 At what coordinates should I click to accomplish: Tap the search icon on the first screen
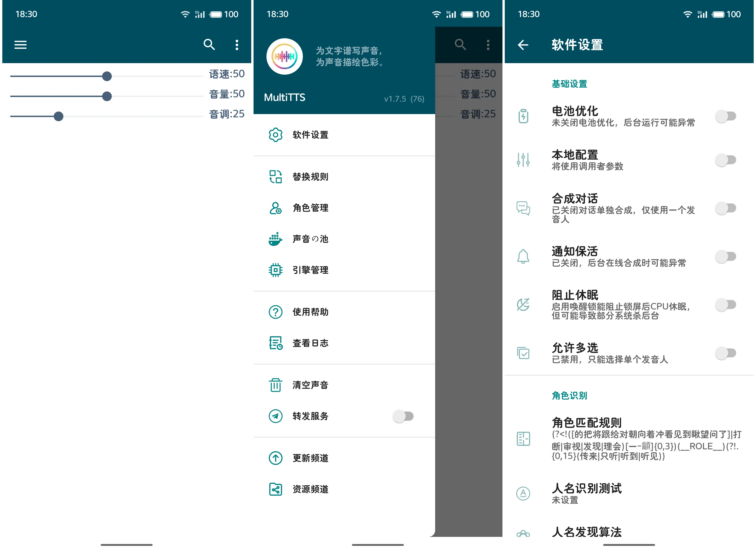point(209,44)
